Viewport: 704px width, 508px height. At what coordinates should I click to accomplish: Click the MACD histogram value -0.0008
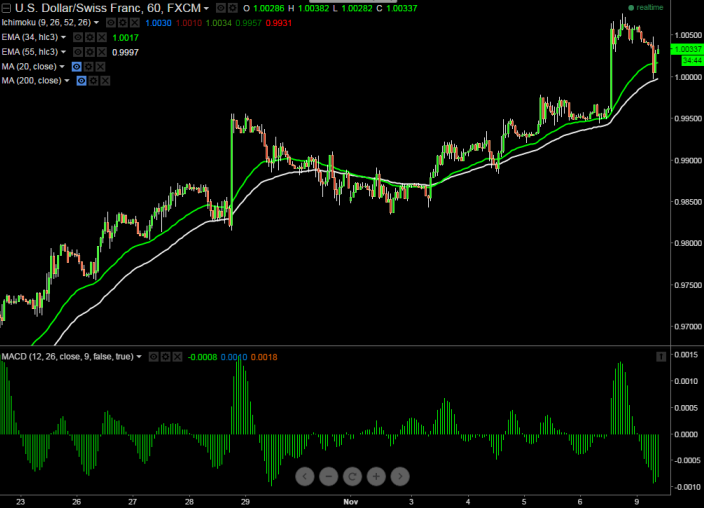coord(202,357)
